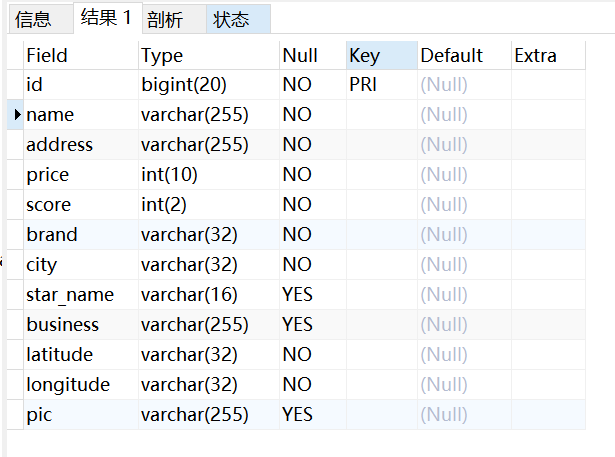The width and height of the screenshot is (615, 457).
Task: Click the star_name field cell
Action: tap(81, 295)
